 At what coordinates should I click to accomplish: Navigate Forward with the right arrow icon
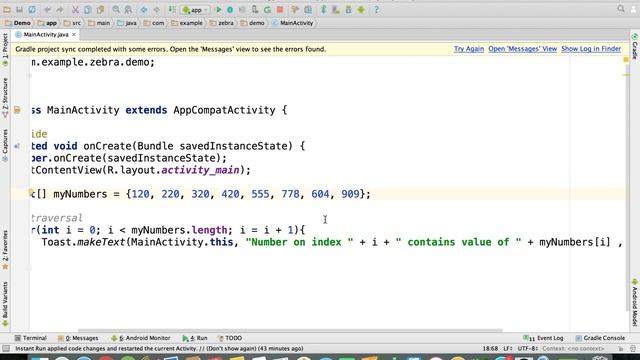[x=156, y=9]
